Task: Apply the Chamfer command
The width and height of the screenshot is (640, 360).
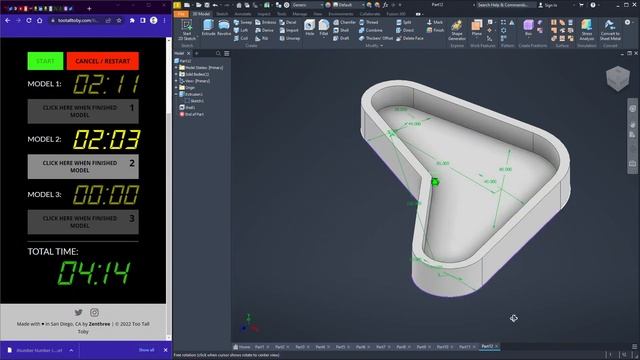Action: pyautogui.click(x=344, y=22)
